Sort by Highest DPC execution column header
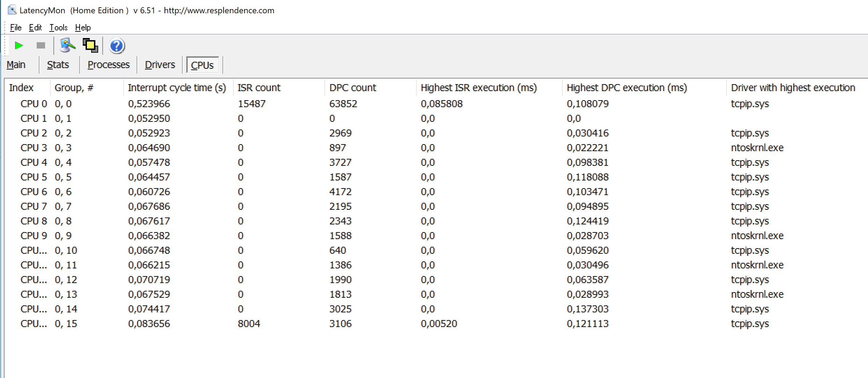The width and height of the screenshot is (868, 378). tap(627, 88)
